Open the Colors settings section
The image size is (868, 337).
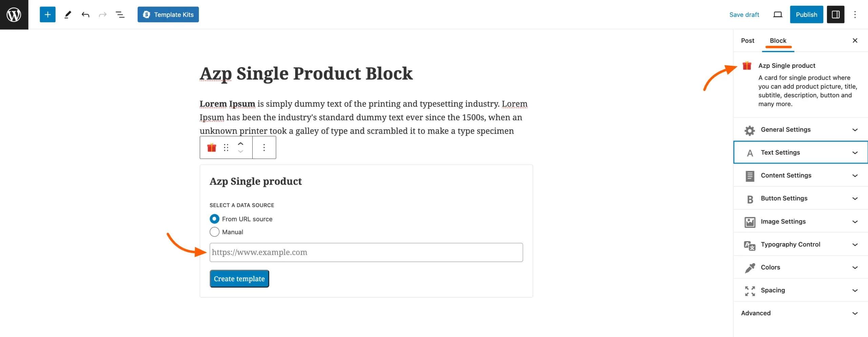click(x=800, y=267)
